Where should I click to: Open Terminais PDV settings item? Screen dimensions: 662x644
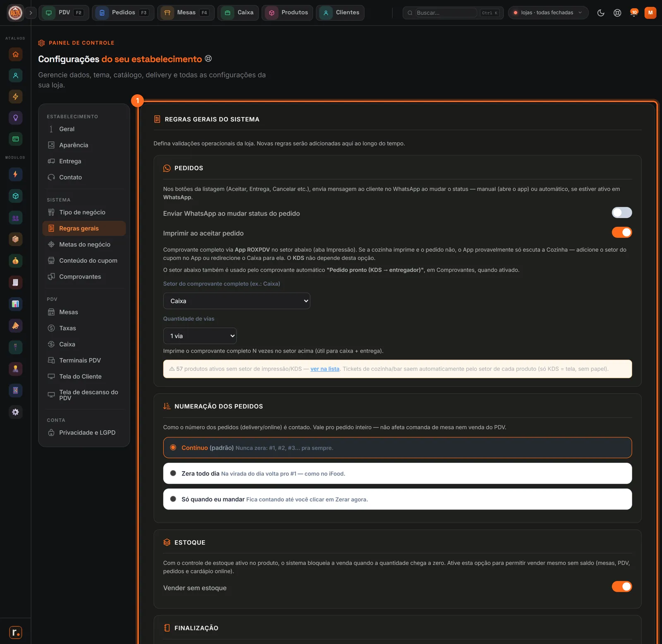[x=84, y=360]
